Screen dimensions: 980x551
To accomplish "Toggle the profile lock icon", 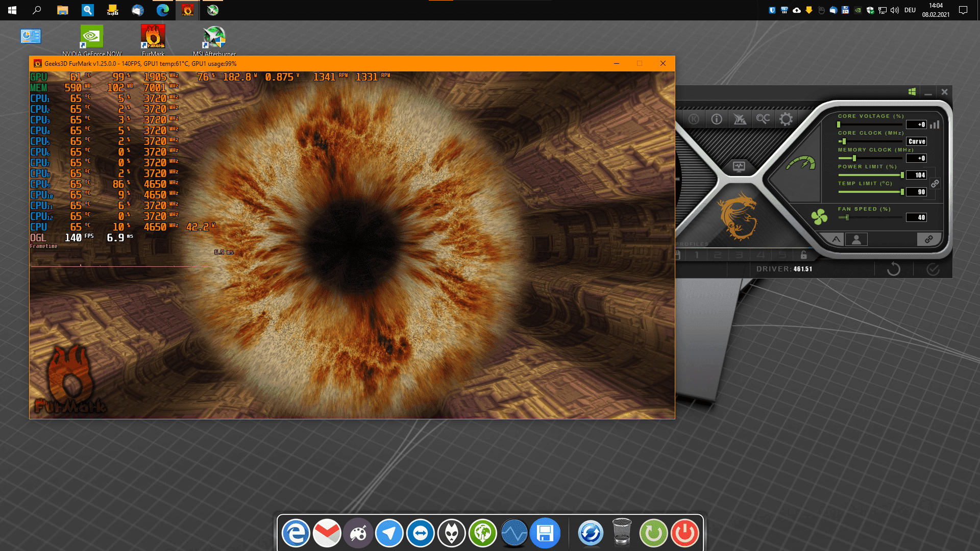I will click(803, 255).
